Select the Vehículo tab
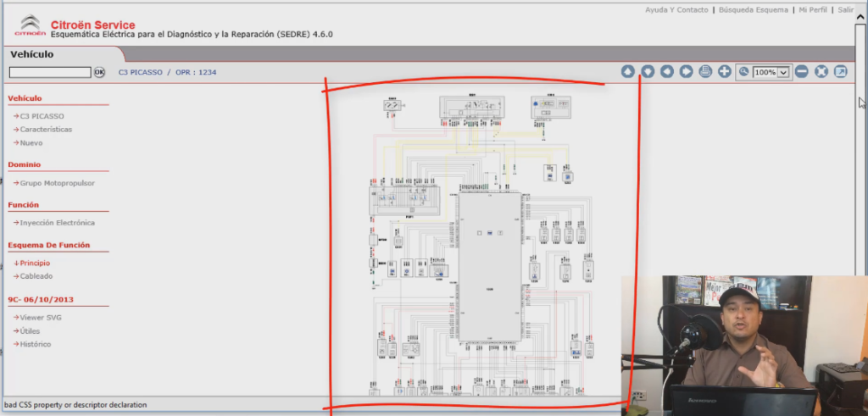Screen dimensions: 868x416 click(x=32, y=54)
